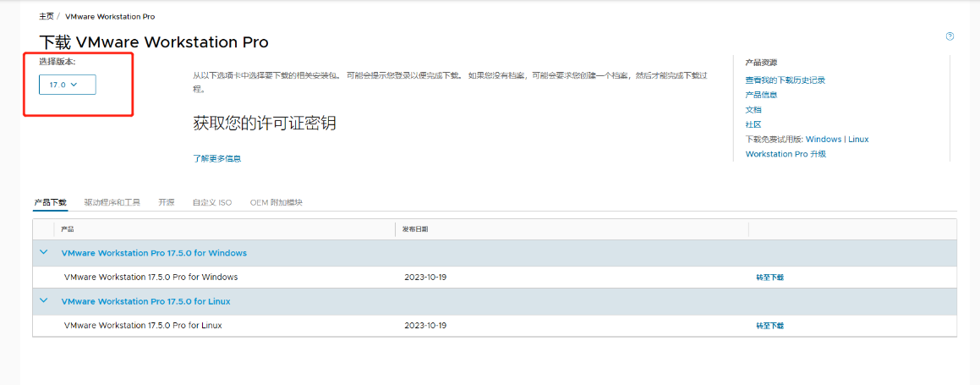Screen dimensions: 980x385
Task: Switch to the OEM 附加模块 tab
Action: [x=276, y=202]
